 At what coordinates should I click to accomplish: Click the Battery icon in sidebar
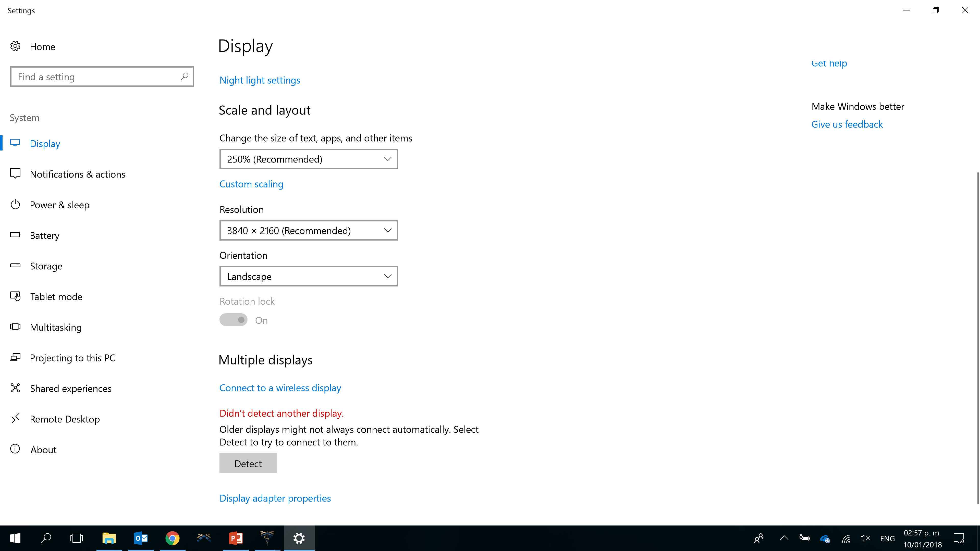tap(15, 235)
